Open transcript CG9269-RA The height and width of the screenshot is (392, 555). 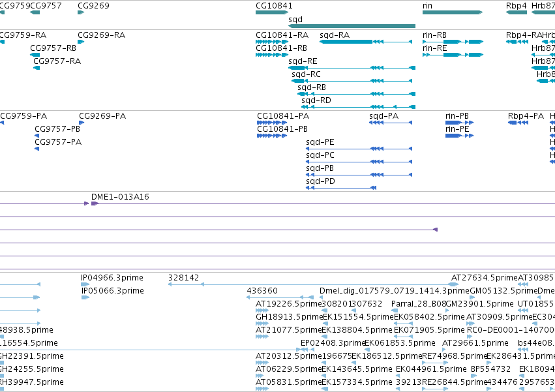[x=101, y=35]
